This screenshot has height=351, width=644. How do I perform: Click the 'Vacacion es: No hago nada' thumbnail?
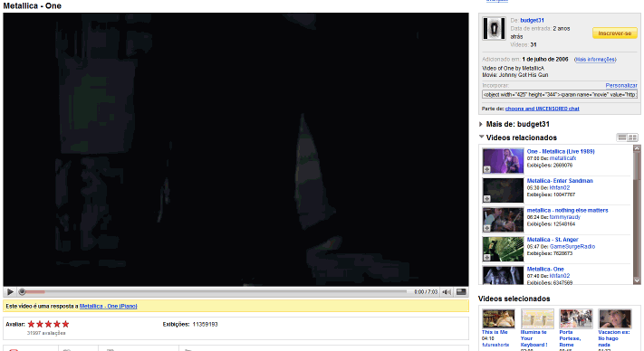pos(614,318)
